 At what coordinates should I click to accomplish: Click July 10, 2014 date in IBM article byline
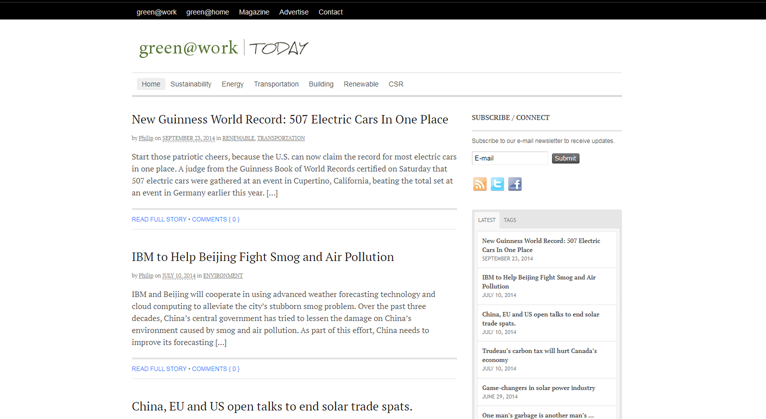click(179, 275)
